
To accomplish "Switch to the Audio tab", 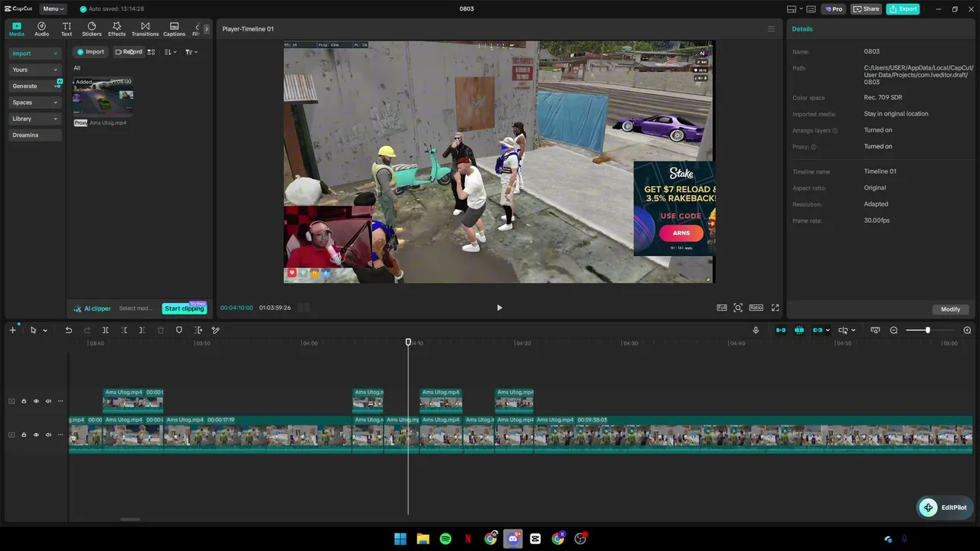I will pos(41,29).
